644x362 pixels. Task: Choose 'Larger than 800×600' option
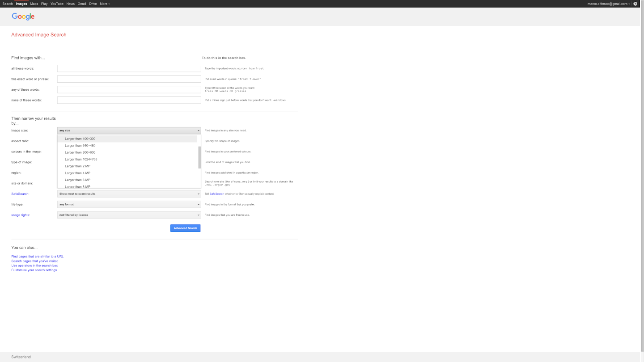(x=127, y=152)
